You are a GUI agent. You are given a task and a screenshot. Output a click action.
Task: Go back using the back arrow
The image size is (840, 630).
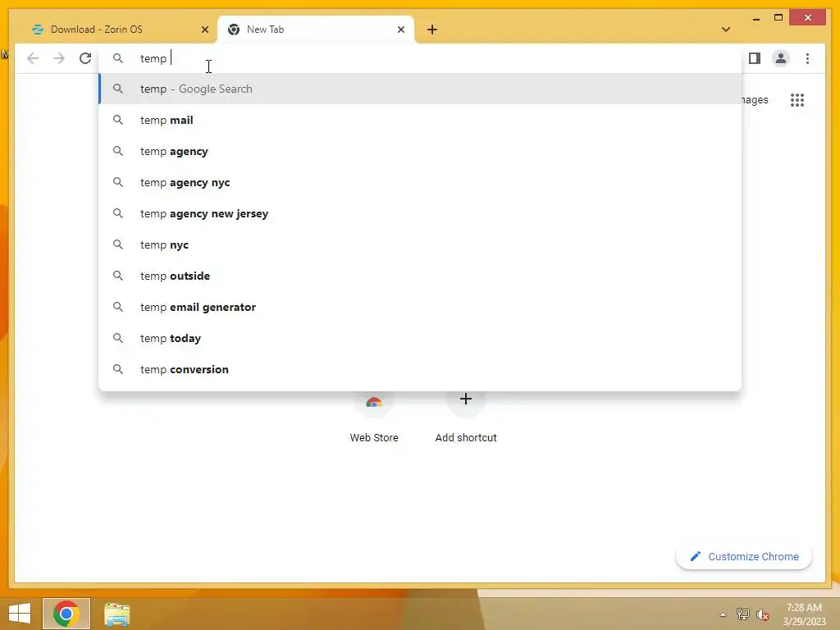click(33, 58)
